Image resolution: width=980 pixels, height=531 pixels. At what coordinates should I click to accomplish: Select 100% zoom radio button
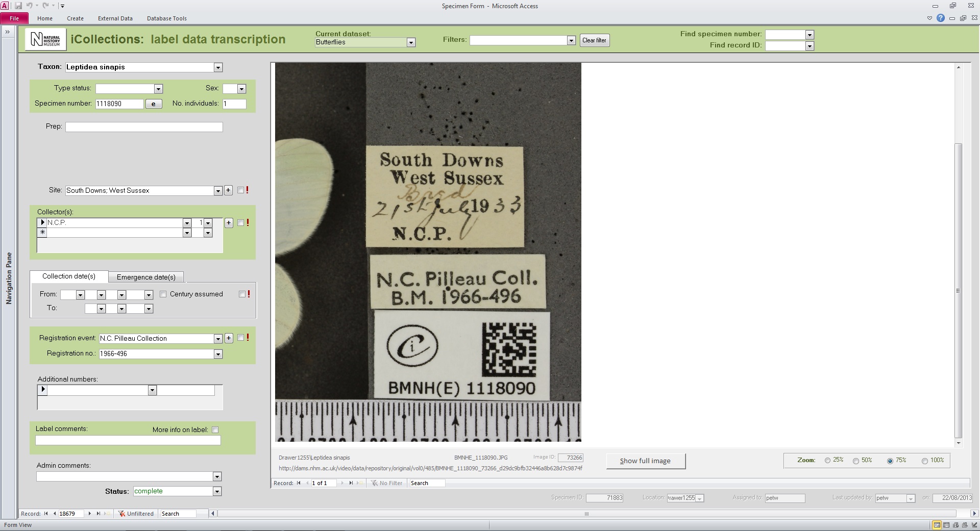coord(924,461)
